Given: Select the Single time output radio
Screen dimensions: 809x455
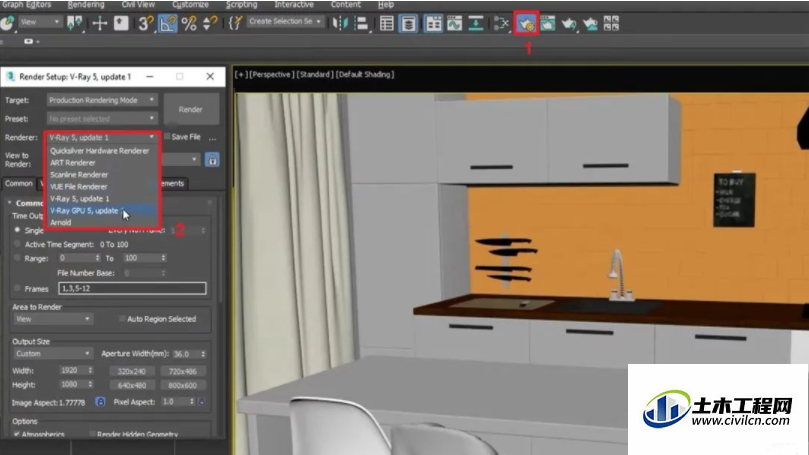Looking at the screenshot, I should pos(17,230).
